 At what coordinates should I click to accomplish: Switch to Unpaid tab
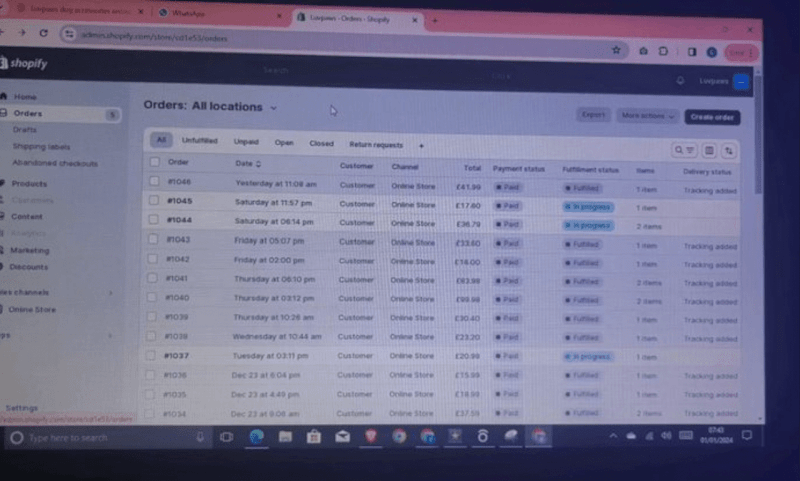tap(246, 142)
